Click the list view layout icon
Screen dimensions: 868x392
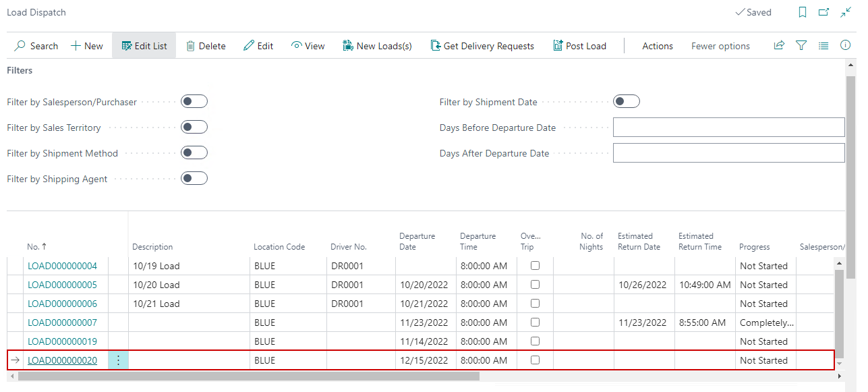click(x=823, y=45)
